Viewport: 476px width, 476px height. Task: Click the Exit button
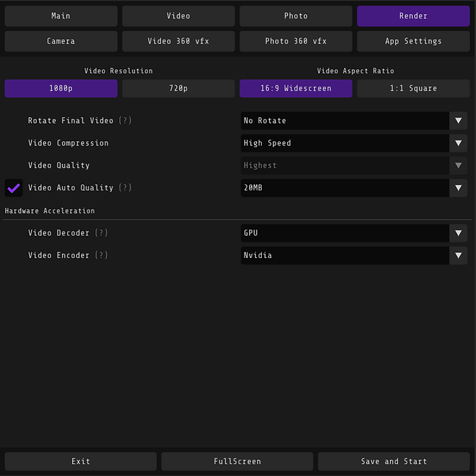(80, 461)
